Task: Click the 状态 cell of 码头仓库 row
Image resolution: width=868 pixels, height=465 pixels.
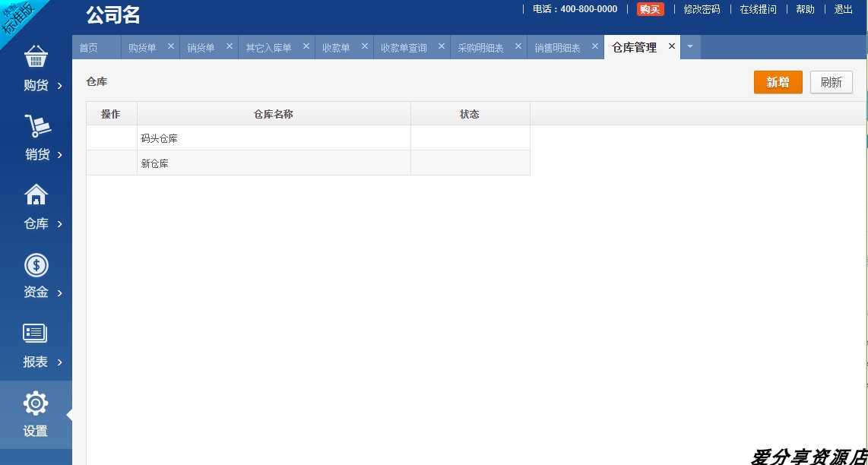Action: click(470, 138)
